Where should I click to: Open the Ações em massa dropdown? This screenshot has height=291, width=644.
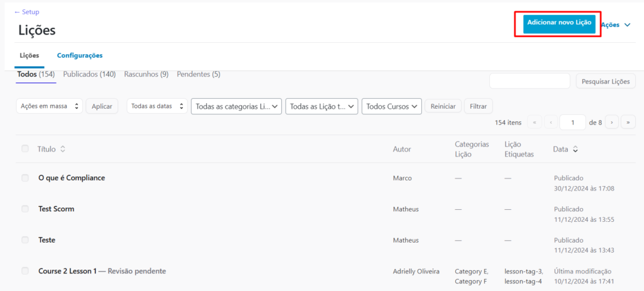49,106
